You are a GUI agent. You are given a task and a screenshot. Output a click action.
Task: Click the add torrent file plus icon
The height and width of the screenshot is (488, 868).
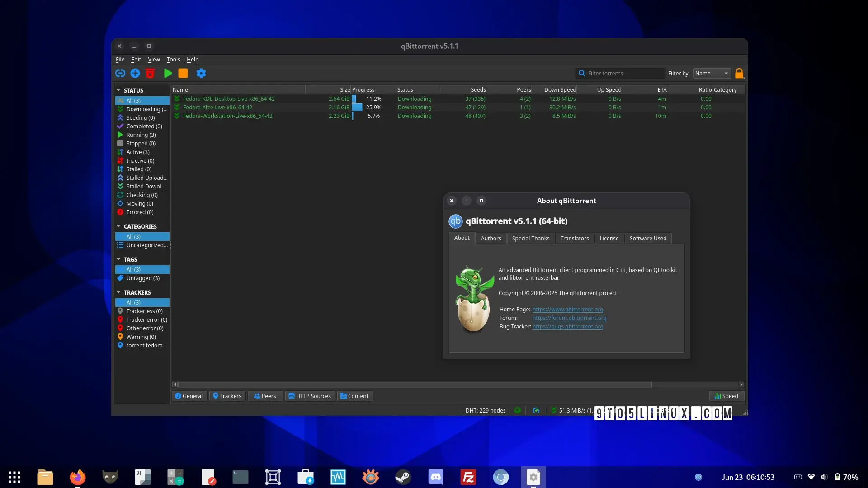[x=135, y=73]
